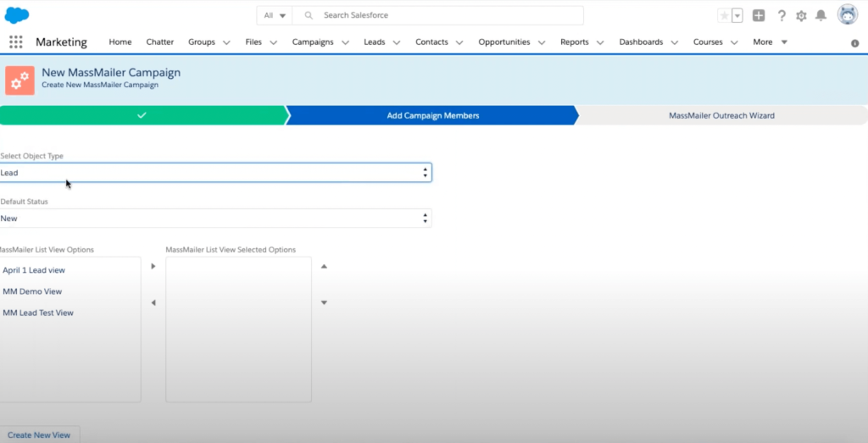Go to the Chatter tab
Image resolution: width=868 pixels, height=443 pixels.
[160, 42]
